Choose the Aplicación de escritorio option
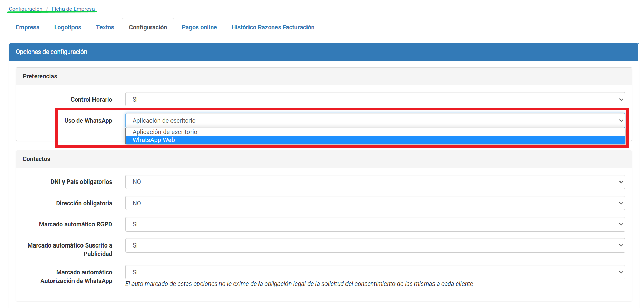This screenshot has width=644, height=308. click(375, 132)
